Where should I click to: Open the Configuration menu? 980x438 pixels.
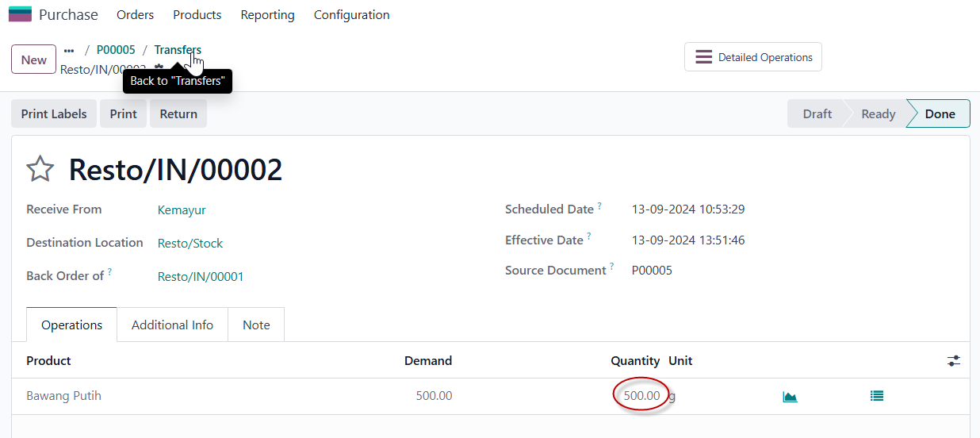click(x=351, y=15)
